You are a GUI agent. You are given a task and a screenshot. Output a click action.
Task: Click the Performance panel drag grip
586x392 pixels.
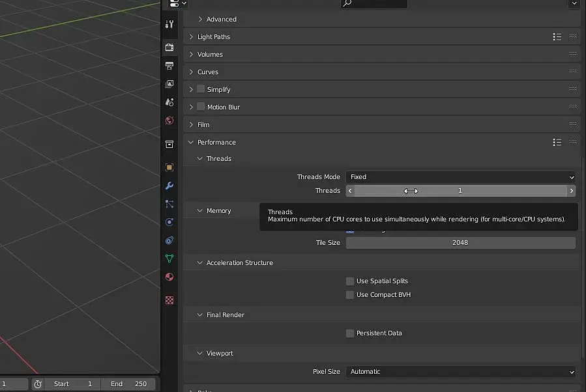(573, 142)
